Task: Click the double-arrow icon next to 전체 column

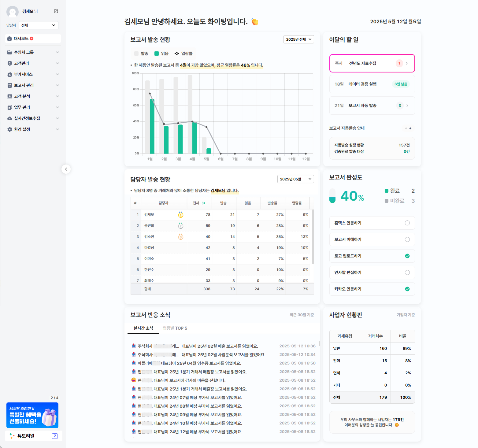Action: click(204, 203)
